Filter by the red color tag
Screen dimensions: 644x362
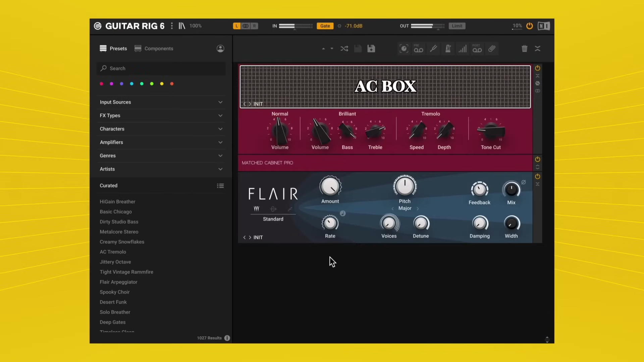click(x=101, y=84)
